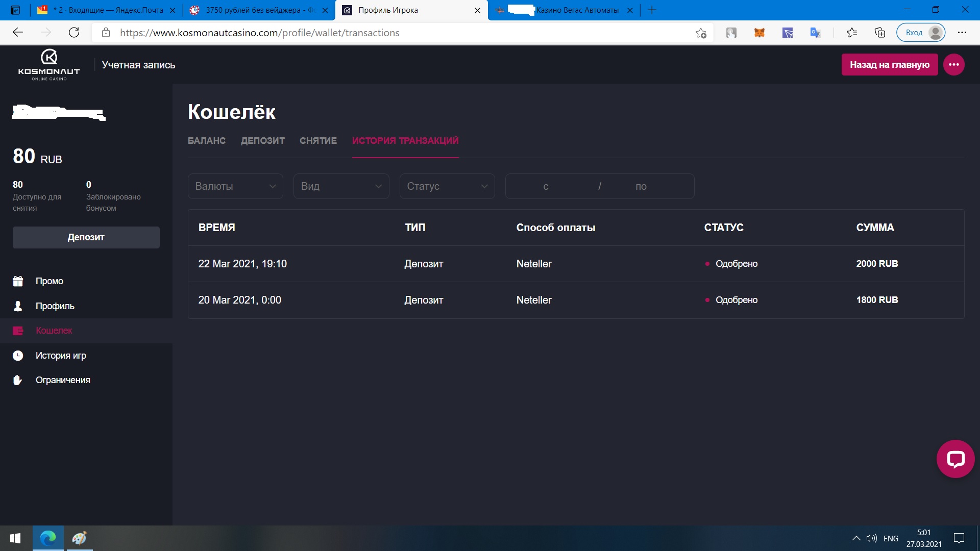Click the История игр clock icon
The width and height of the screenshot is (980, 551).
pyautogui.click(x=18, y=356)
